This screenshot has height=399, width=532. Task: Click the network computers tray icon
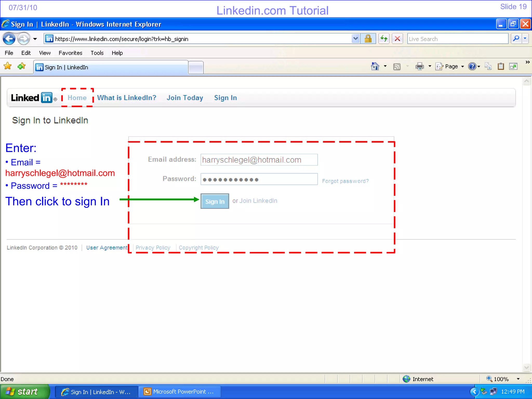[493, 391]
